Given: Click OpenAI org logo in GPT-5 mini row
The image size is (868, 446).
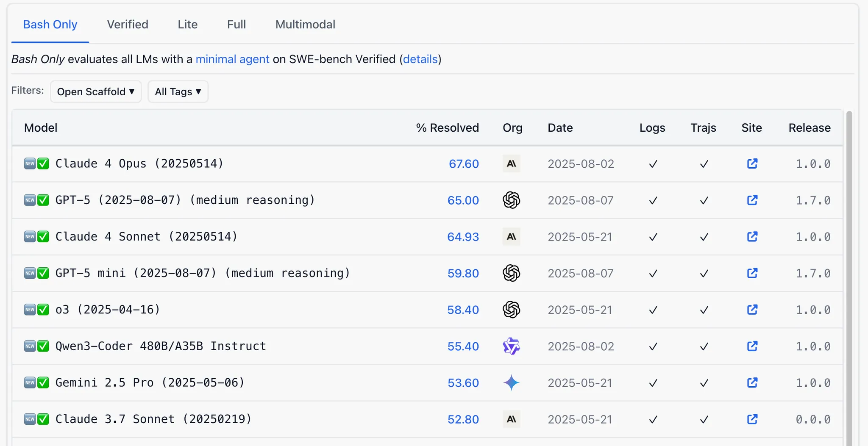Looking at the screenshot, I should coord(512,273).
